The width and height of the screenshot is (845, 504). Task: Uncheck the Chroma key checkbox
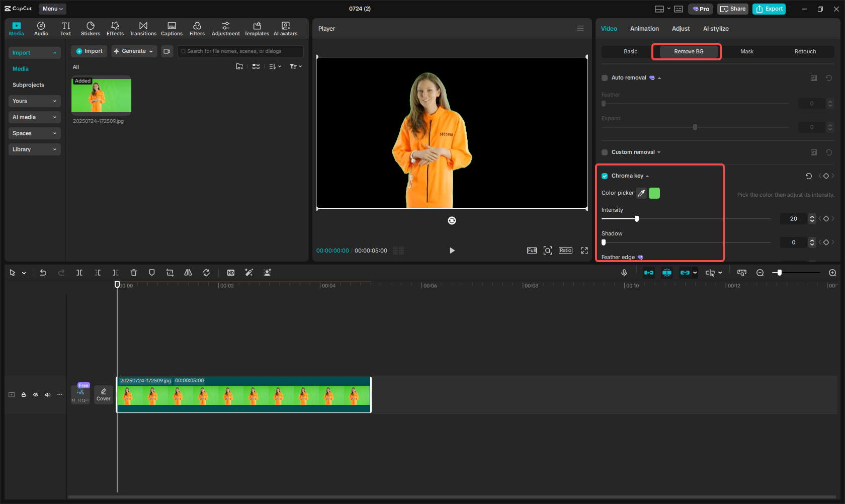coord(605,176)
